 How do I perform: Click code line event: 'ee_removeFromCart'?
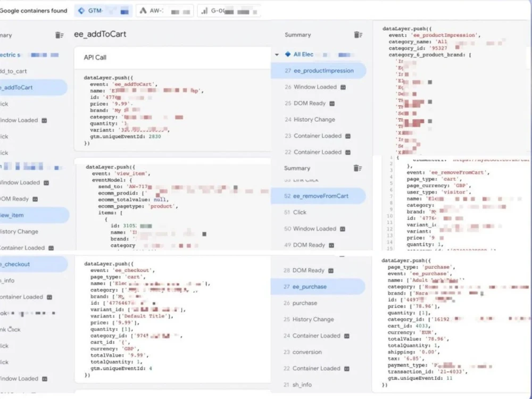[448, 172]
